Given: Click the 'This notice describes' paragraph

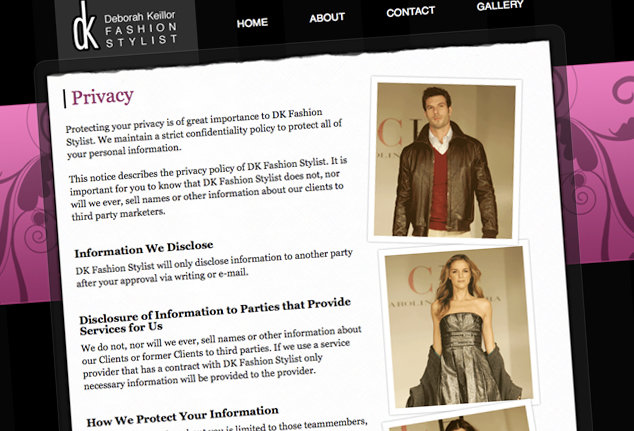Looking at the screenshot, I should (208, 189).
